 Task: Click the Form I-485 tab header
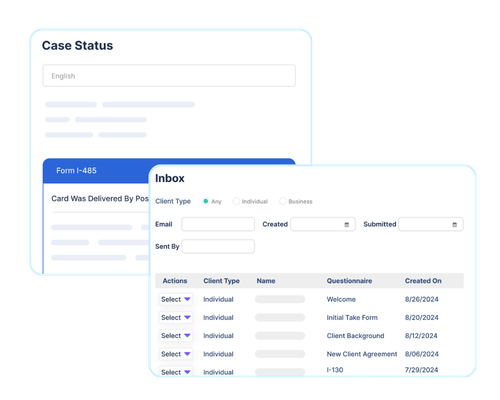pos(96,171)
